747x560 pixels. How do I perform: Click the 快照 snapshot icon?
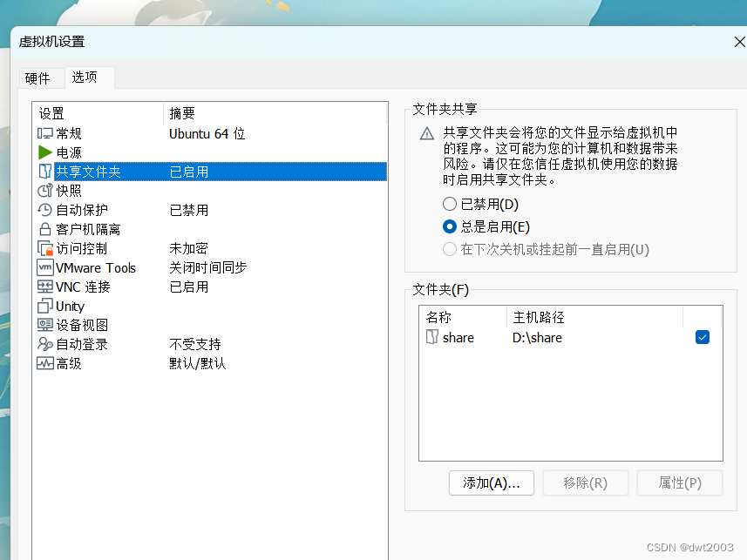click(44, 191)
